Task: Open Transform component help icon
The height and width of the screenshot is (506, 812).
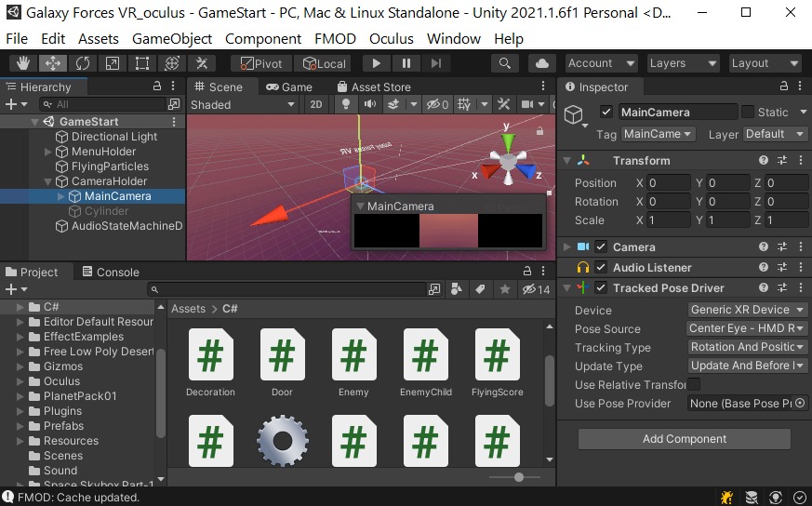Action: click(x=764, y=161)
